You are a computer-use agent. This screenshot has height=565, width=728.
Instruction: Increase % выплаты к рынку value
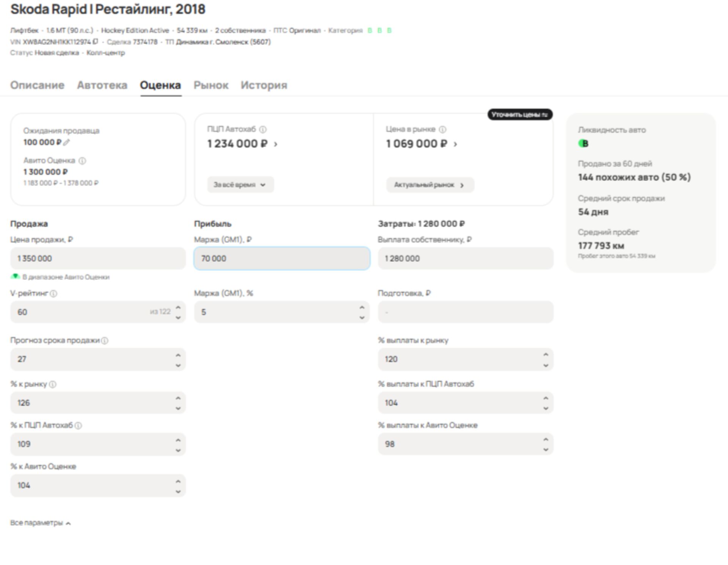(546, 354)
